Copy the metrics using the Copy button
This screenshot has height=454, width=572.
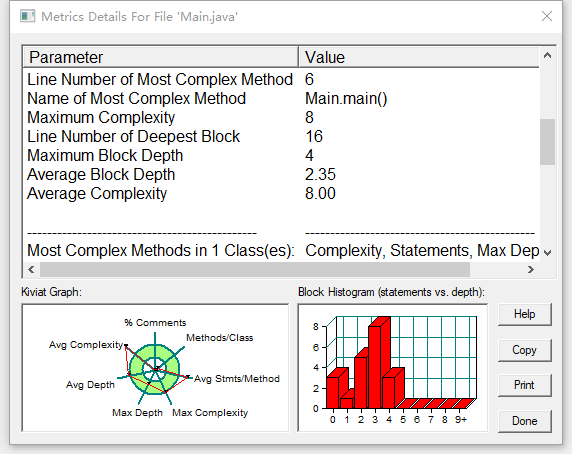click(x=525, y=350)
